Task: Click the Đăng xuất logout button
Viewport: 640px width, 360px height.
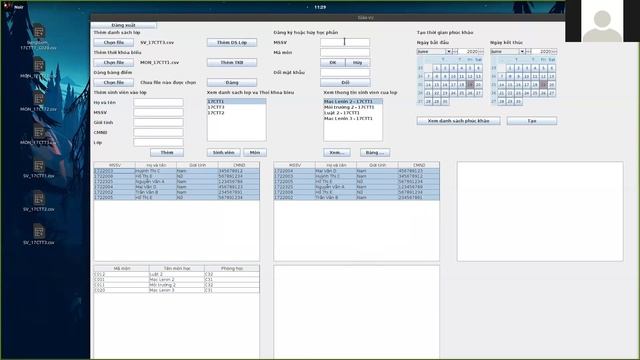Action: click(x=124, y=25)
